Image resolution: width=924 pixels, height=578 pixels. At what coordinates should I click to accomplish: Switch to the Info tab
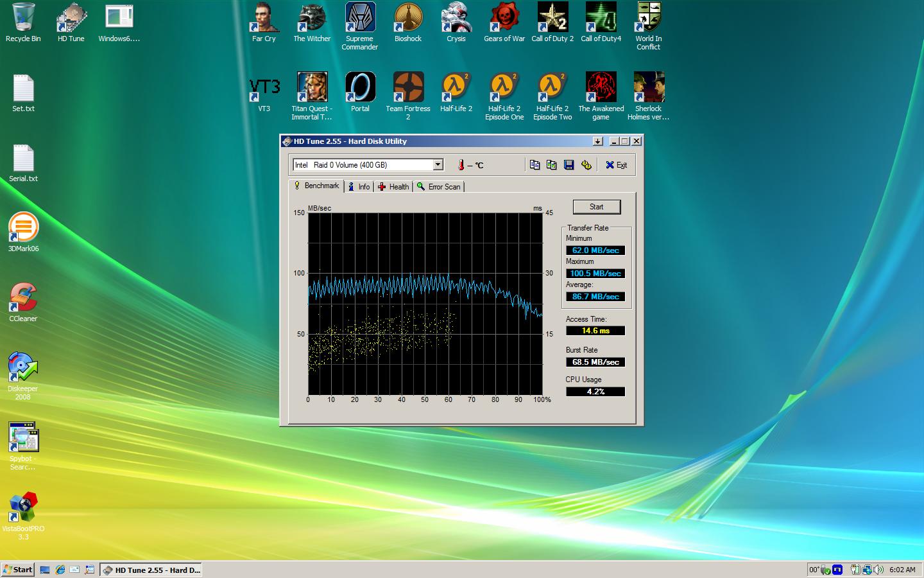click(x=359, y=187)
